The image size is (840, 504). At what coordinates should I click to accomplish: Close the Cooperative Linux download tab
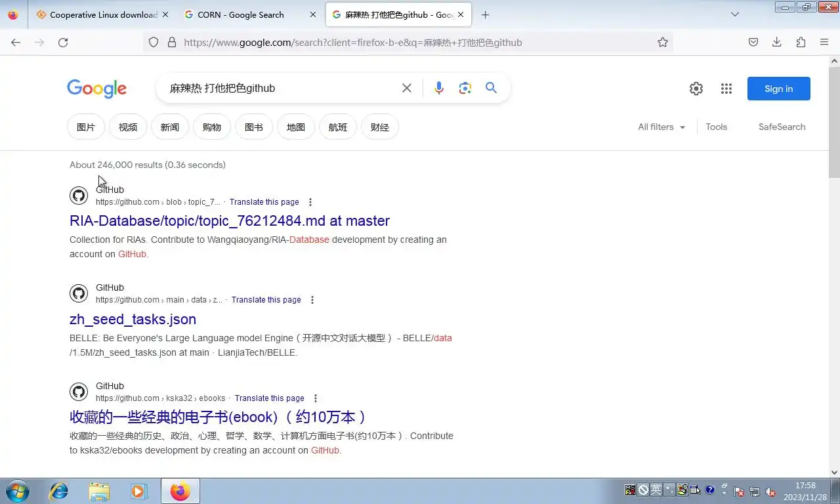coord(165,14)
